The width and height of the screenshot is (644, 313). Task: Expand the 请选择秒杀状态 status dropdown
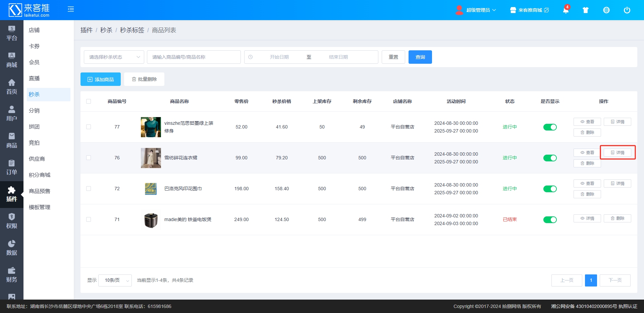point(114,57)
